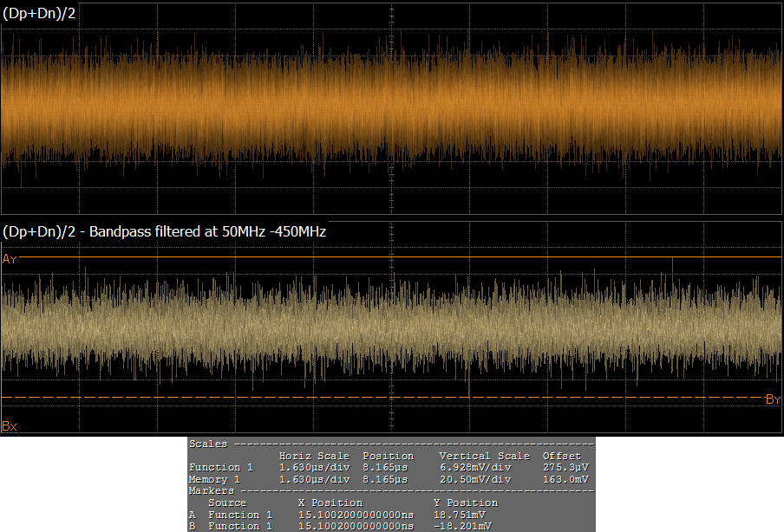Click the Bandpass filtered waveform title
Viewport: 784px width, 532px height.
tap(165, 231)
